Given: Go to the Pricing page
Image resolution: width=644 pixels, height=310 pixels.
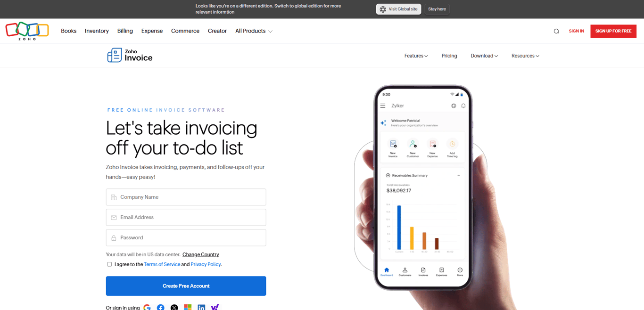Looking at the screenshot, I should pos(449,56).
